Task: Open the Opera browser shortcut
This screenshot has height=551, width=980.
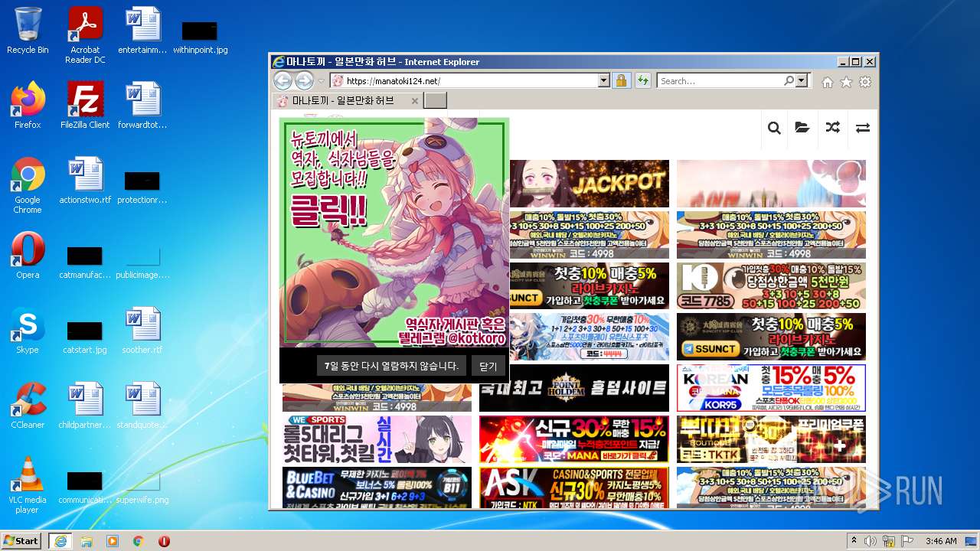Action: click(x=28, y=256)
